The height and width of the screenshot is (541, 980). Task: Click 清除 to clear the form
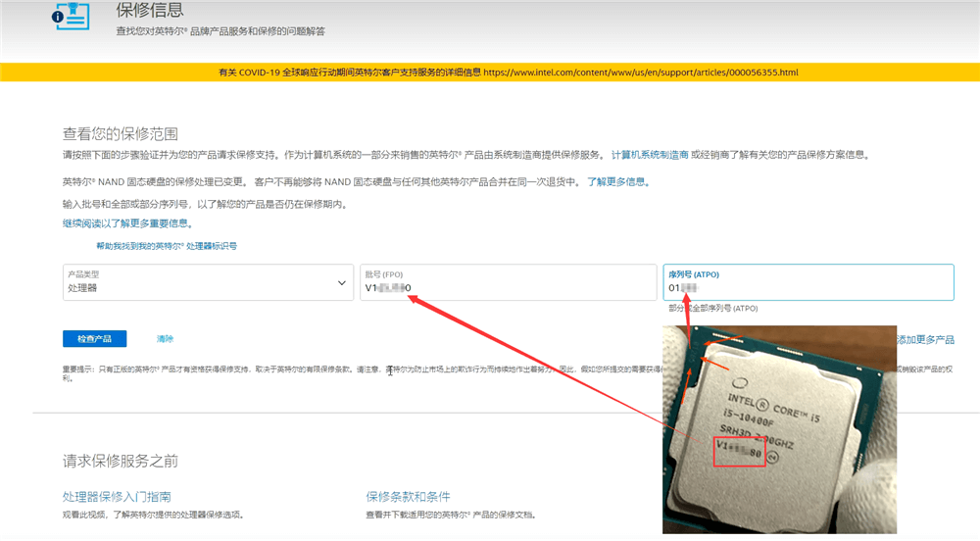tap(165, 339)
